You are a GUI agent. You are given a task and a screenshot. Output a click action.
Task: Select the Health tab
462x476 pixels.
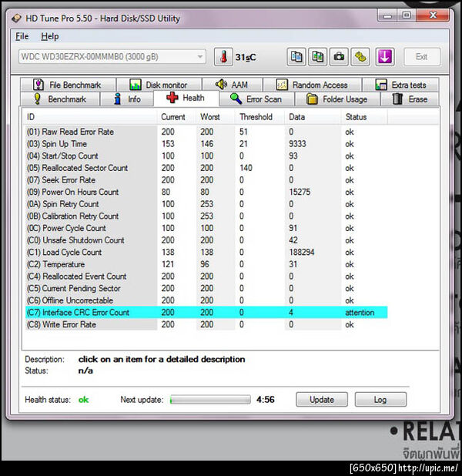[186, 98]
